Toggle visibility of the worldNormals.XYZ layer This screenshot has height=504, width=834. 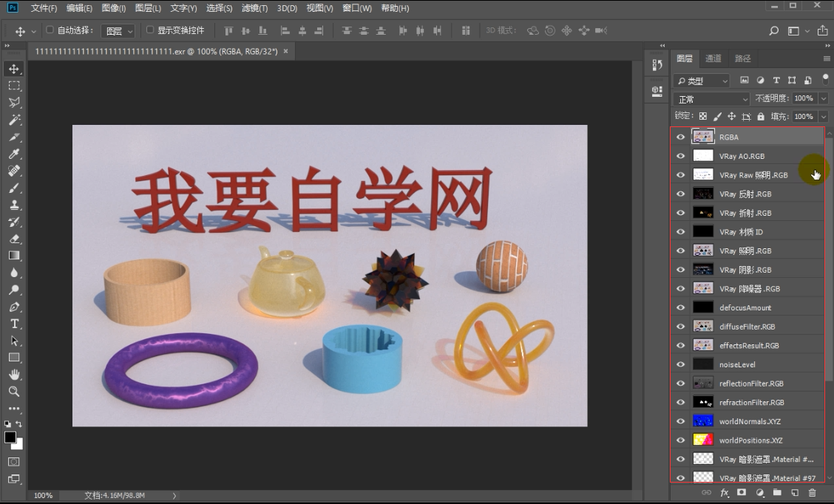coord(680,420)
